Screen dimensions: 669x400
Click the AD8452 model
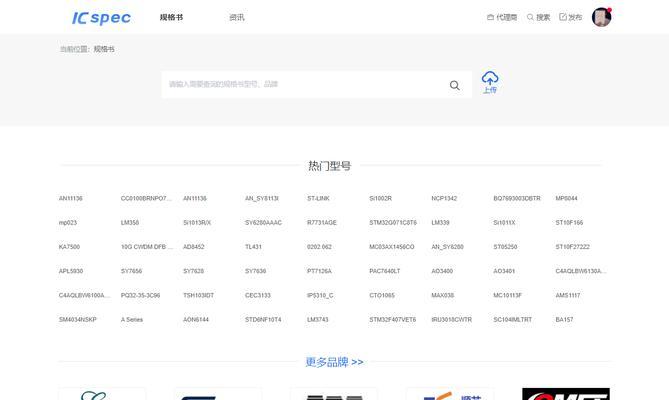coord(194,247)
